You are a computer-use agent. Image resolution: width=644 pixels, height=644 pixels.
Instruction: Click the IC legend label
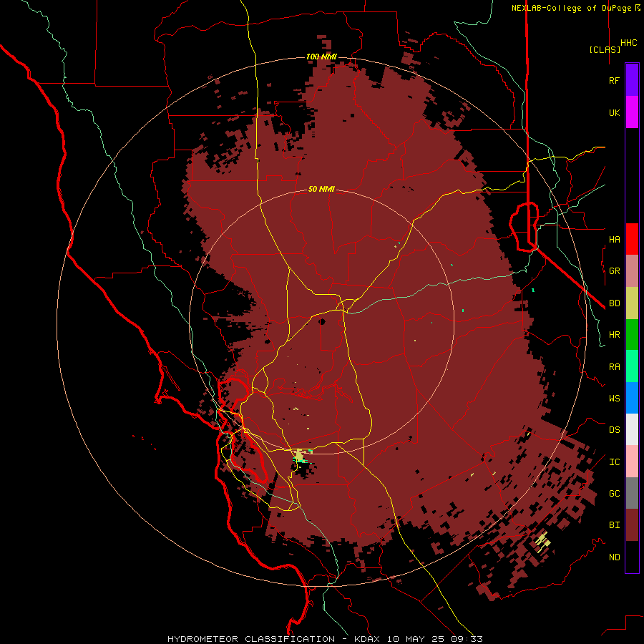click(x=614, y=462)
